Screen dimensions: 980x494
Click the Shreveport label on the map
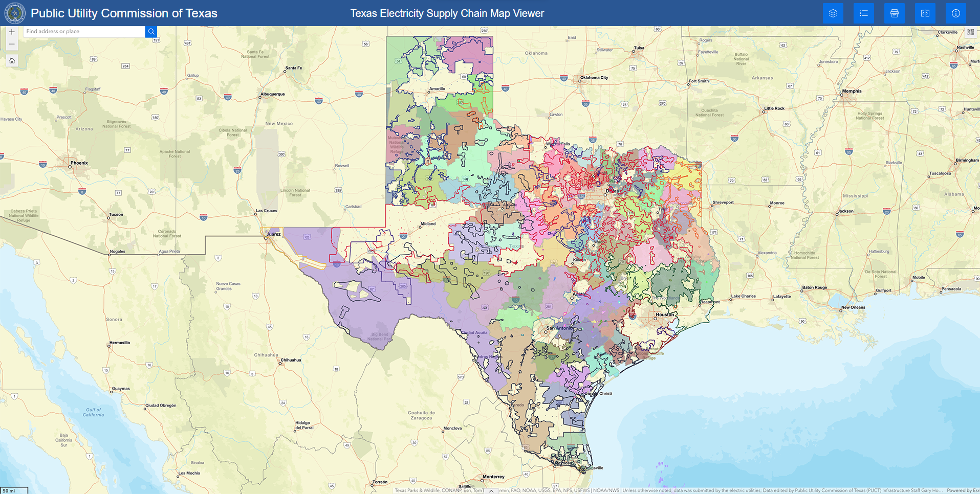[x=723, y=203]
